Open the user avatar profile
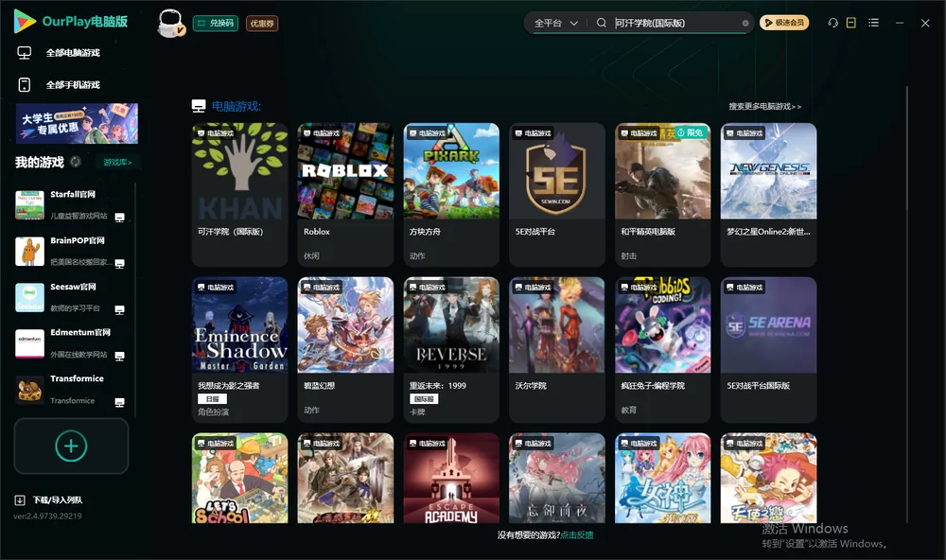 (x=170, y=24)
